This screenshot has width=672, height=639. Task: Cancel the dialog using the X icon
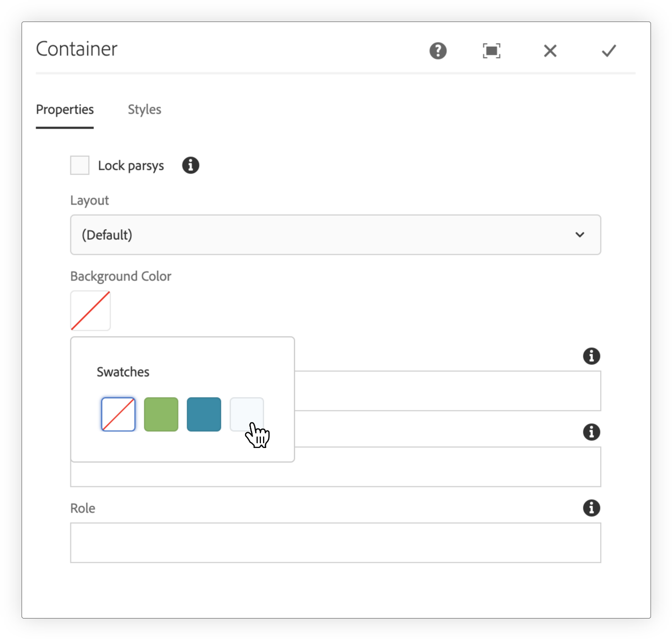pyautogui.click(x=550, y=51)
